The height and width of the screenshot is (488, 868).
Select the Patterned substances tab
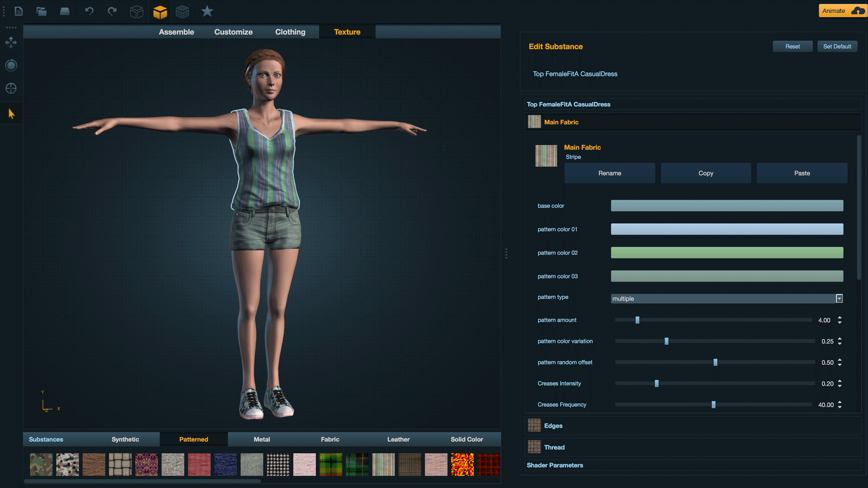194,439
